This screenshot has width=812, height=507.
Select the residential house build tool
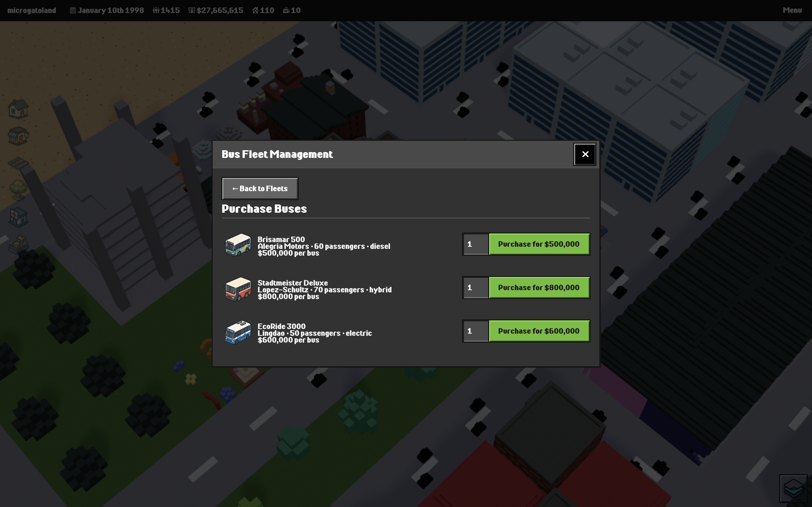click(x=18, y=109)
